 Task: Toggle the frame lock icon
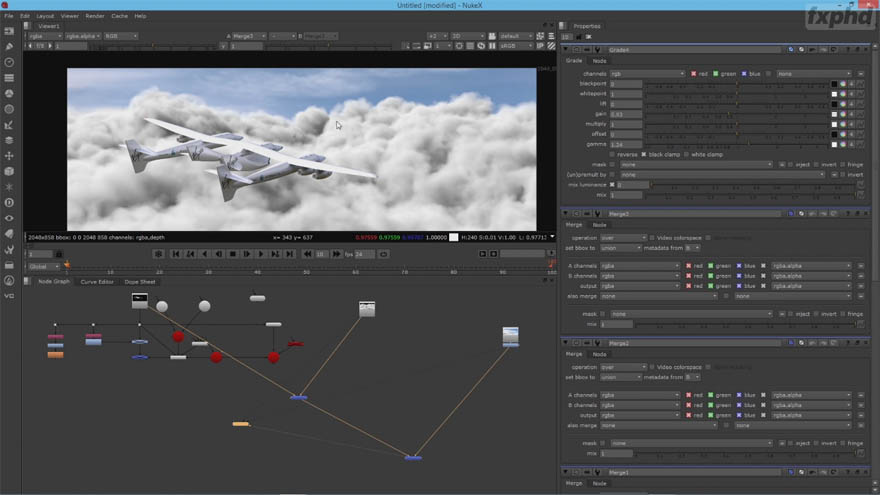point(59,254)
